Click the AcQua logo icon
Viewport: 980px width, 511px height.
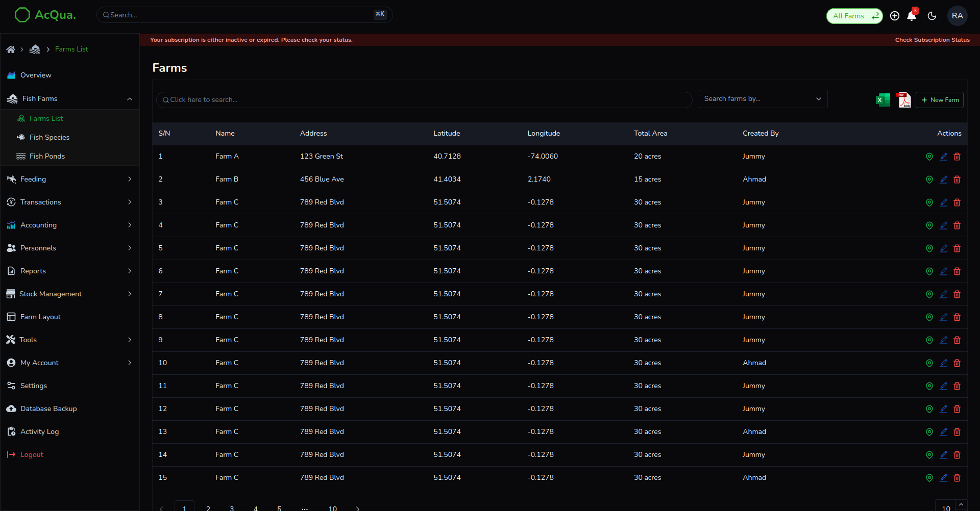pyautogui.click(x=22, y=15)
